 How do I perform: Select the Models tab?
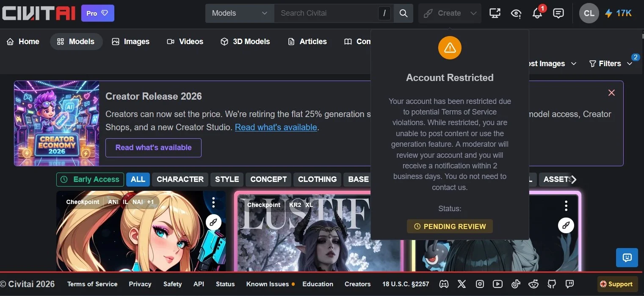pyautogui.click(x=76, y=42)
